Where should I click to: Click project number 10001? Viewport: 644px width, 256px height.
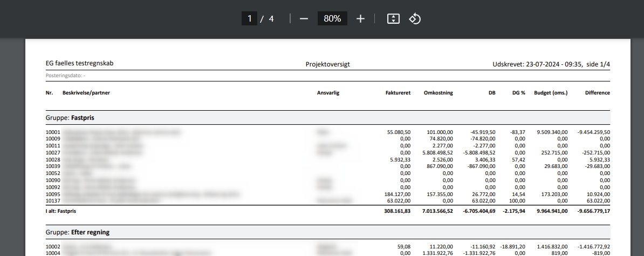(53, 132)
